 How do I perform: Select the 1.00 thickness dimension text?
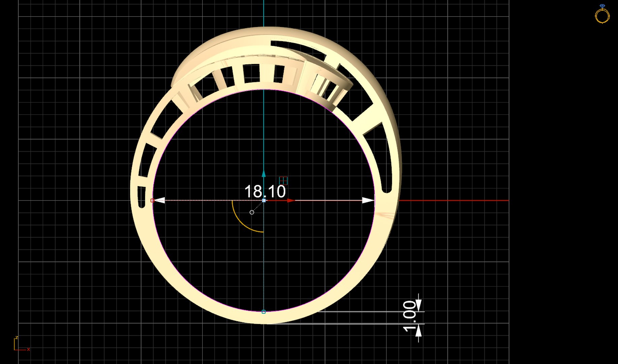(409, 316)
